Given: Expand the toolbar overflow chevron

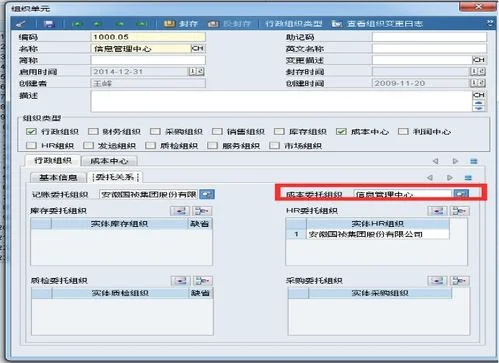Looking at the screenshot, I should pyautogui.click(x=490, y=23).
